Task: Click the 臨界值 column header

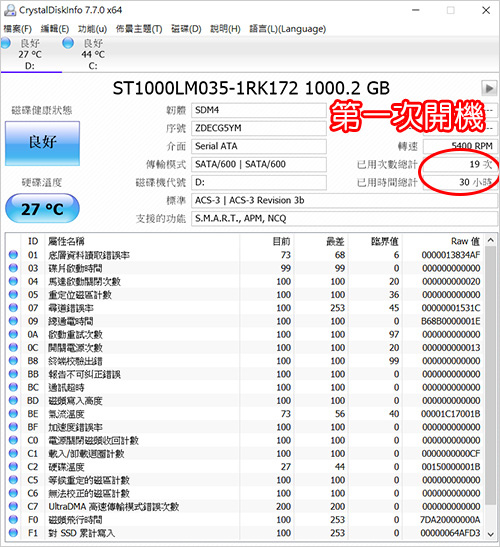Action: [x=376, y=241]
